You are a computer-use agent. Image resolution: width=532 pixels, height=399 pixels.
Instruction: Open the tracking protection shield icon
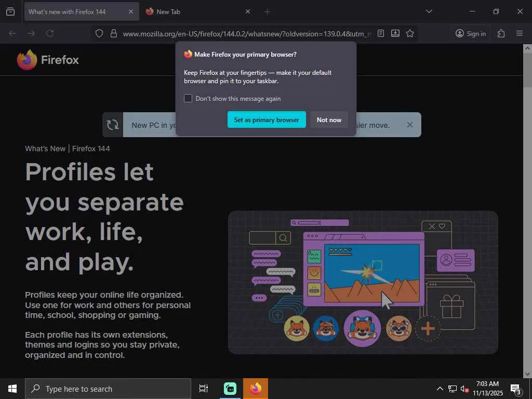pyautogui.click(x=99, y=33)
